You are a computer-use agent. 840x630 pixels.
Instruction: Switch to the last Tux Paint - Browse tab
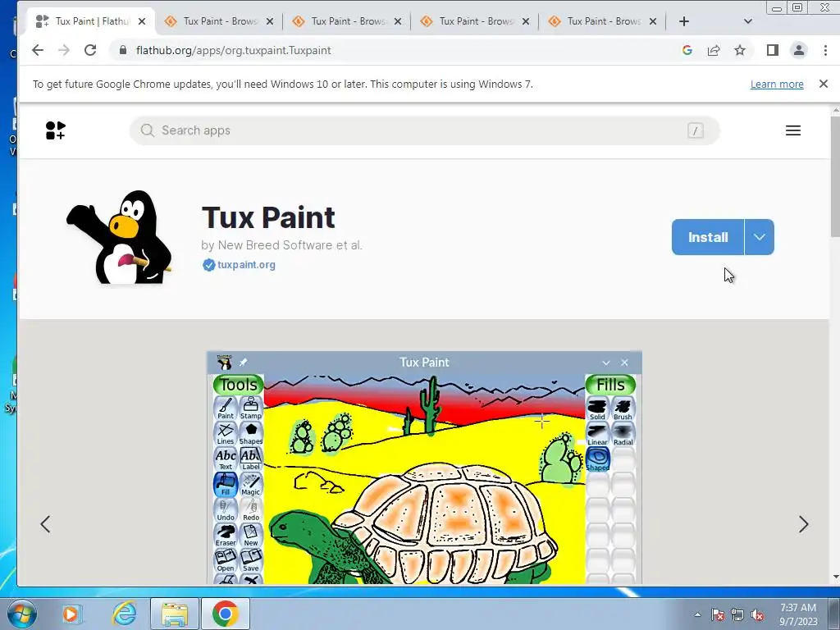pyautogui.click(x=604, y=21)
